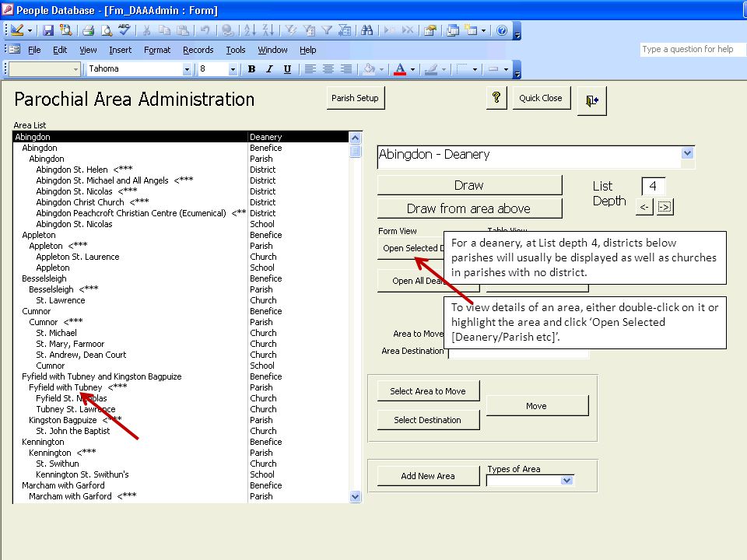Click the New Object icon
Image resolution: width=747 pixels, height=560 pixels.
pos(471,30)
